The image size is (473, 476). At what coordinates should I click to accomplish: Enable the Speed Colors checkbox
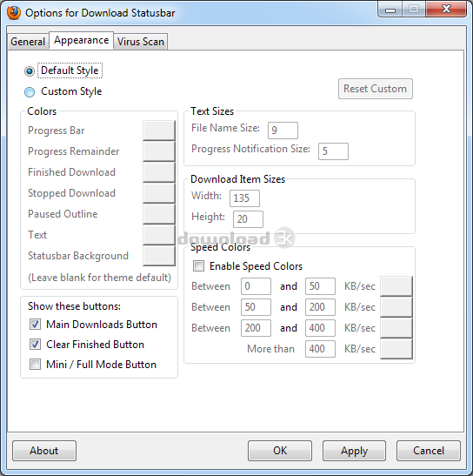tap(199, 266)
